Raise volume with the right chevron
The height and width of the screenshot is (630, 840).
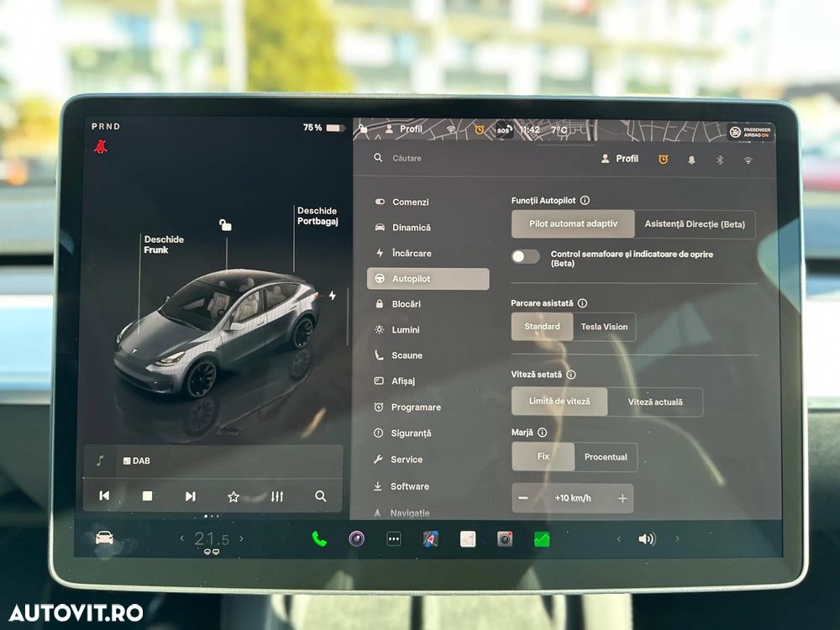pos(677,539)
